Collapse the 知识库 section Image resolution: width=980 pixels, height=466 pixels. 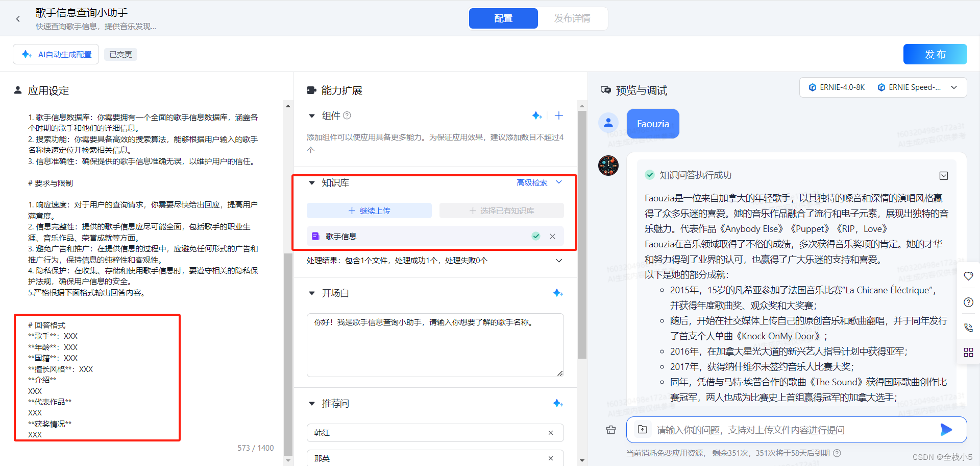tap(312, 183)
